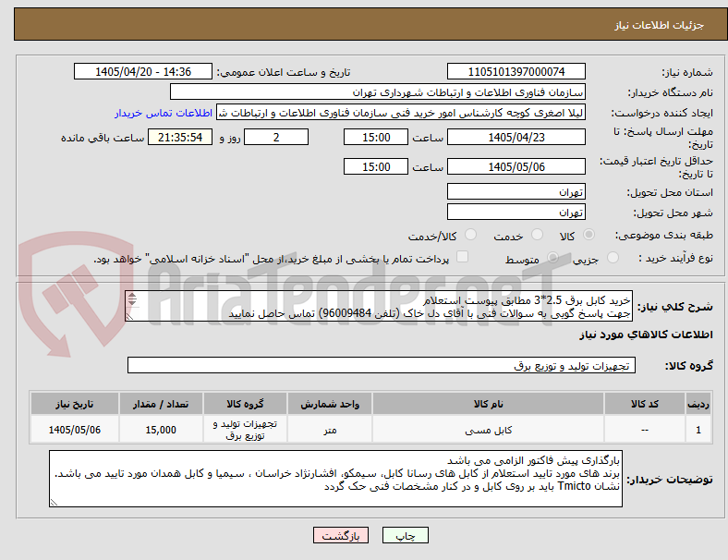The width and height of the screenshot is (728, 560).
Task: Click the گروه کالا column header
Action: [245, 404]
